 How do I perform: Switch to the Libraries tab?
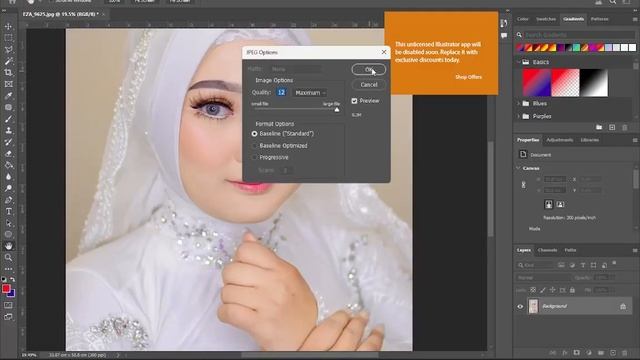[x=589, y=140]
